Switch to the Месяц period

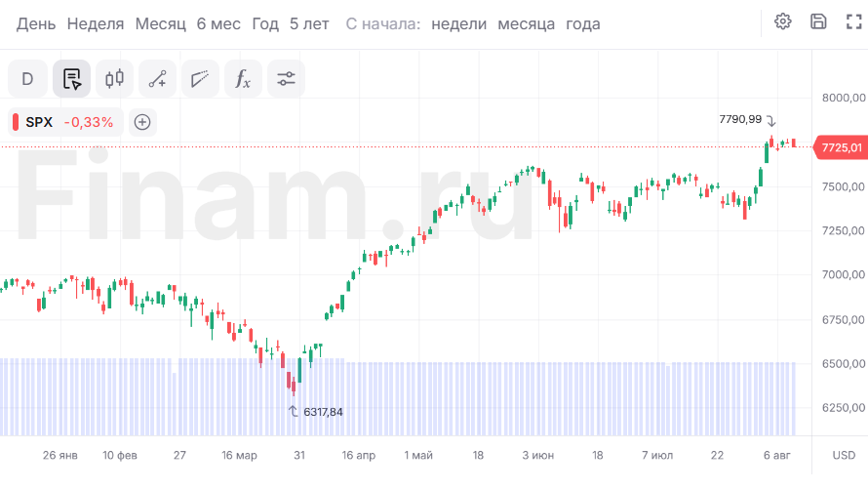click(161, 23)
